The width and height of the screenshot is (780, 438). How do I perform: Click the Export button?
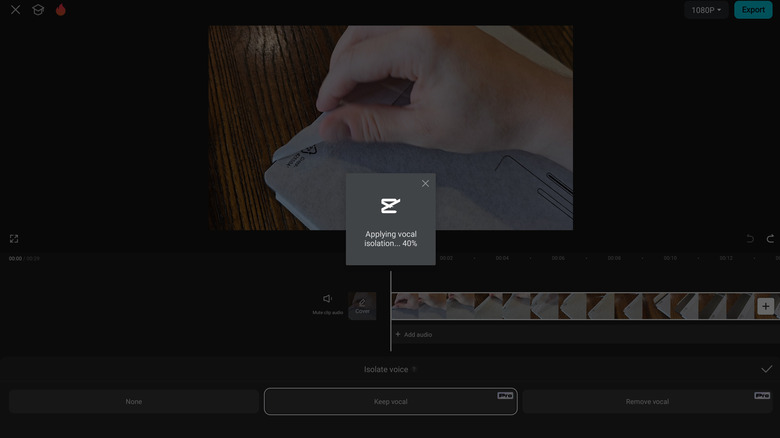click(753, 10)
